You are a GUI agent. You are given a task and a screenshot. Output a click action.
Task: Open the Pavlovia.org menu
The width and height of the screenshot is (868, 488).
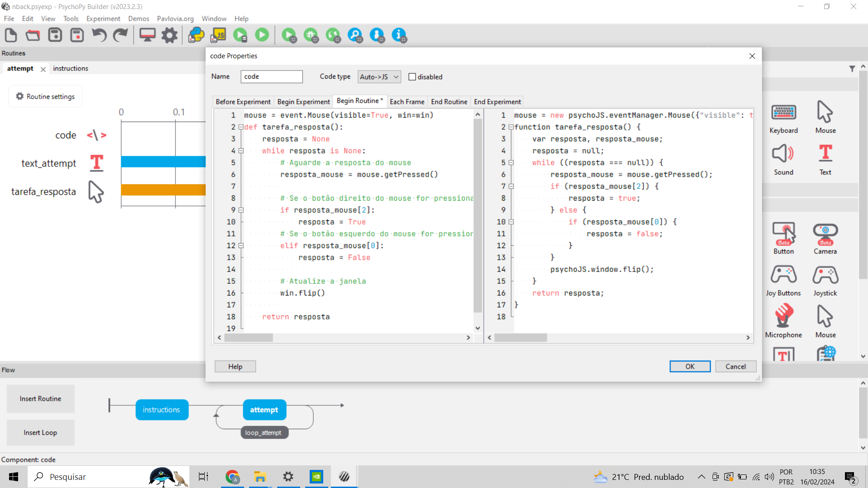point(175,19)
